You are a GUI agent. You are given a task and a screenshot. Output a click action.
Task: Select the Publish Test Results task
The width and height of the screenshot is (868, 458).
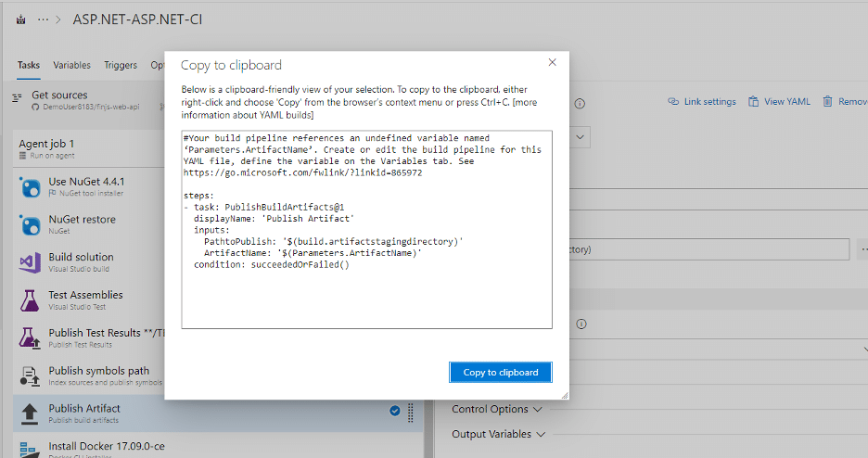pyautogui.click(x=89, y=337)
